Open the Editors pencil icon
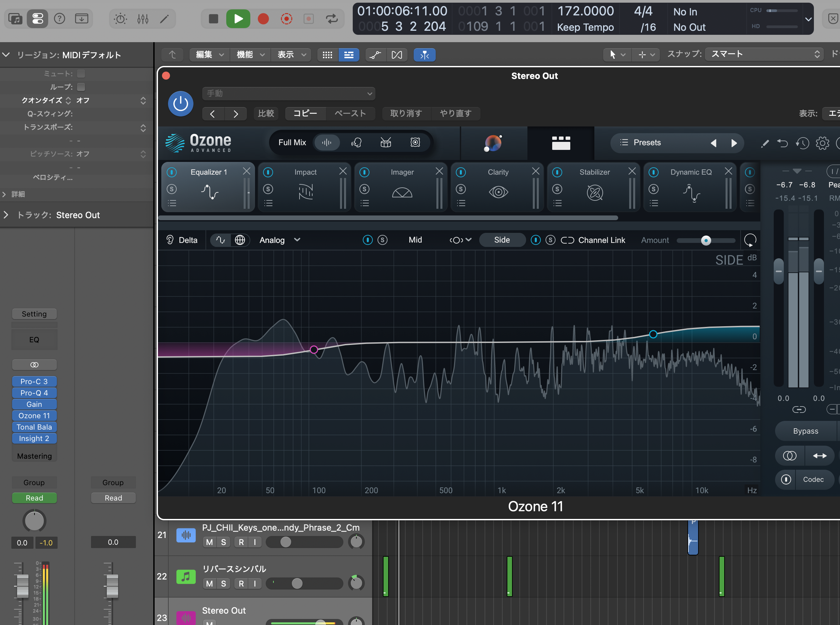This screenshot has height=625, width=840. pyautogui.click(x=165, y=18)
